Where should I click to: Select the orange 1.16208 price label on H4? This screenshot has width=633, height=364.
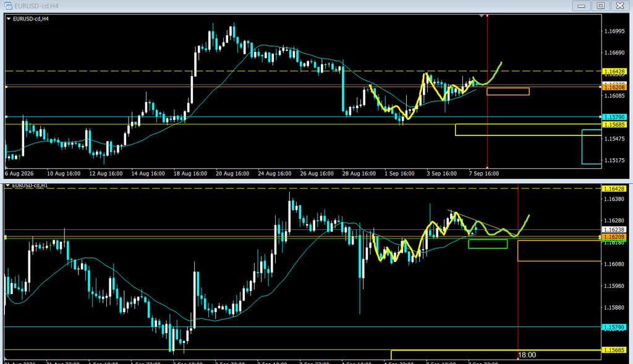[614, 87]
